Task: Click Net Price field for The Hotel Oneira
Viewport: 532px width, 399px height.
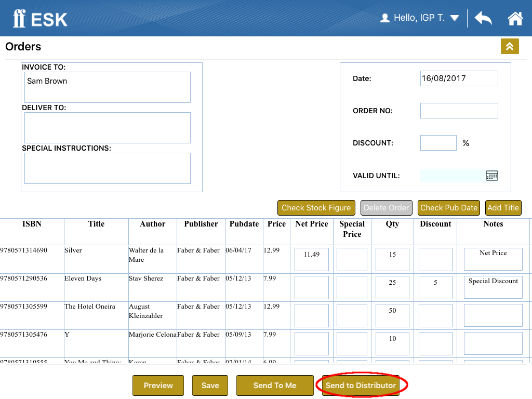Action: (x=312, y=315)
